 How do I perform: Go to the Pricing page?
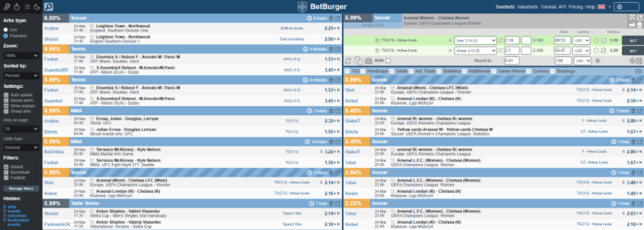[x=575, y=7]
